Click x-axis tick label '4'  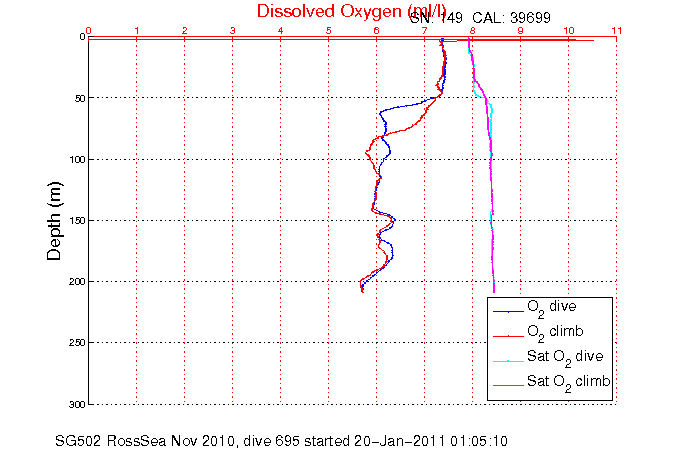pos(281,31)
